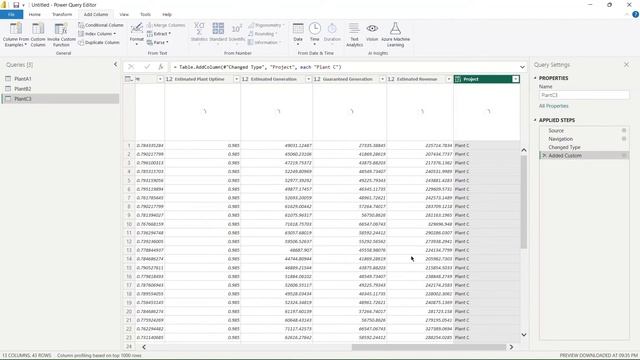Confirm formula with checkmark icon

[147, 67]
